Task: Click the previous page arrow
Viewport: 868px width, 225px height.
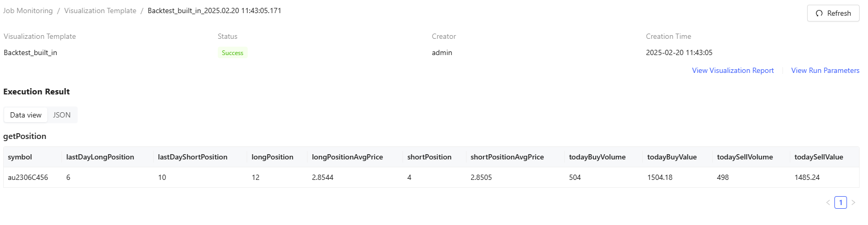Action: (x=828, y=202)
